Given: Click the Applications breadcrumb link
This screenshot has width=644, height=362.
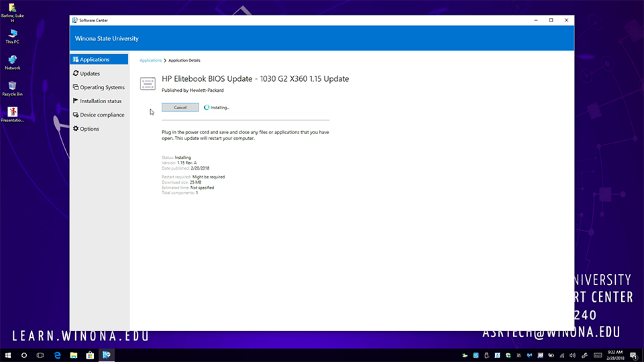Looking at the screenshot, I should (150, 60).
